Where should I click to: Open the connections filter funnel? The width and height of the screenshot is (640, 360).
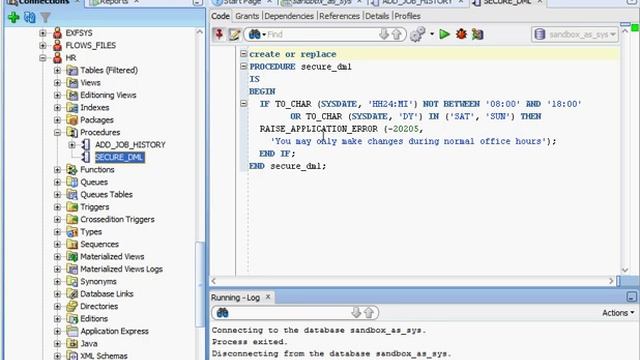(x=45, y=17)
